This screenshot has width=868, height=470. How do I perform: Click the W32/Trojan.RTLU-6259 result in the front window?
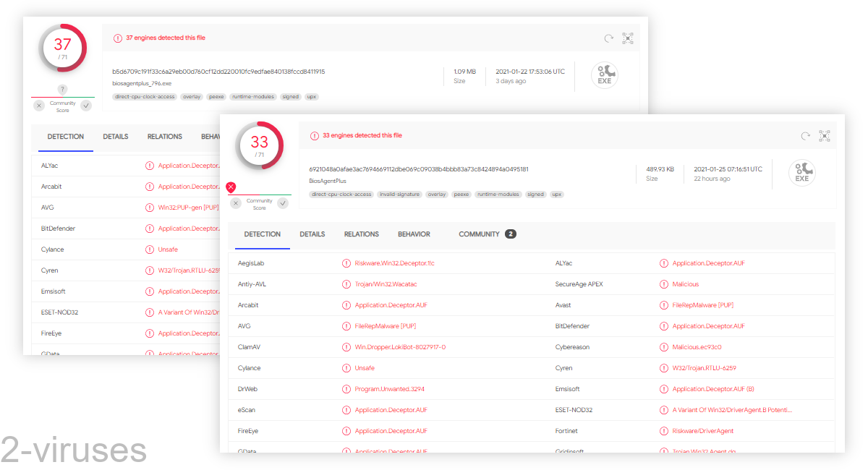click(x=705, y=368)
